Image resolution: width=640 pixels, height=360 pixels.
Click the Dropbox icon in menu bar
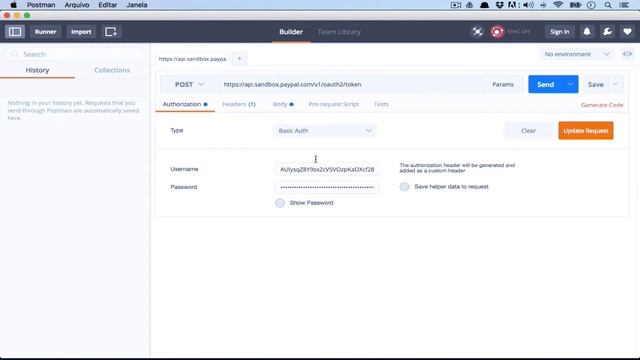coord(499,5)
